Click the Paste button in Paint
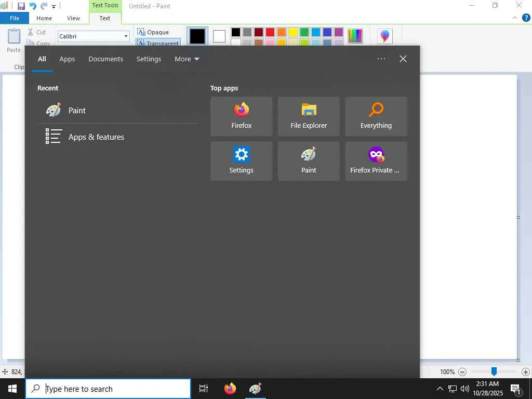Image resolution: width=532 pixels, height=399 pixels. pos(14,41)
